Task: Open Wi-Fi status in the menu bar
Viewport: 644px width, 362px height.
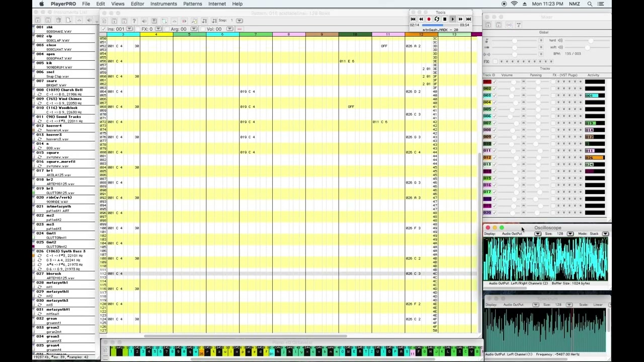Action: tap(514, 4)
